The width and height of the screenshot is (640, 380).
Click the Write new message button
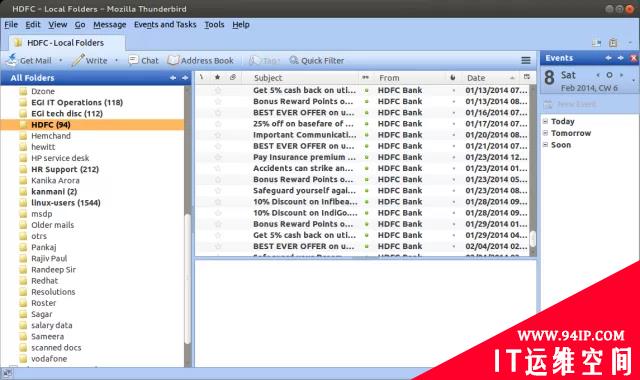click(x=89, y=60)
